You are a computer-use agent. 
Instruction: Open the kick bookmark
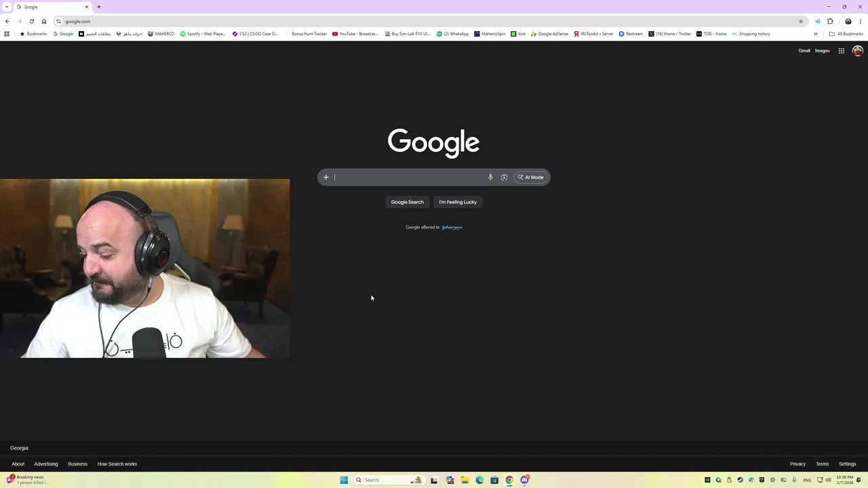518,34
